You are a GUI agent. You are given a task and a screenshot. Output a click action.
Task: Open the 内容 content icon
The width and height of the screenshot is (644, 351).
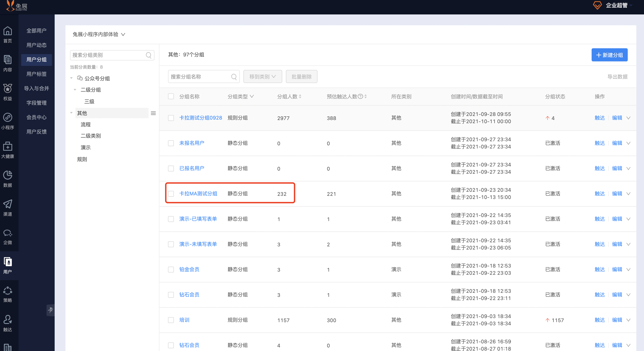(x=7, y=60)
